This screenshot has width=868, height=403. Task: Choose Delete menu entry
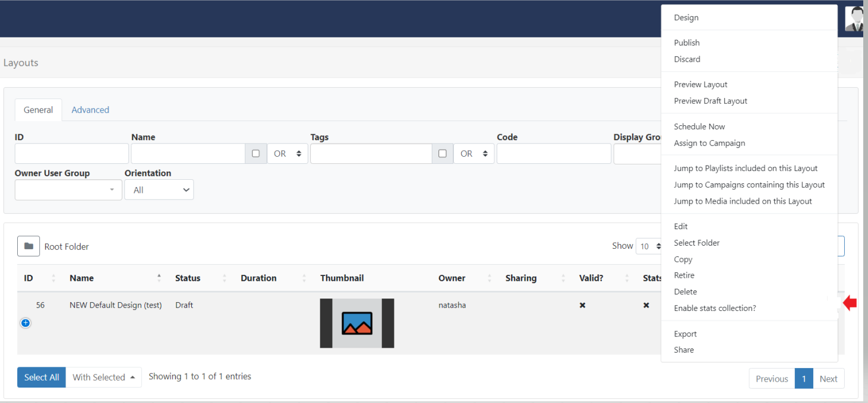(685, 291)
